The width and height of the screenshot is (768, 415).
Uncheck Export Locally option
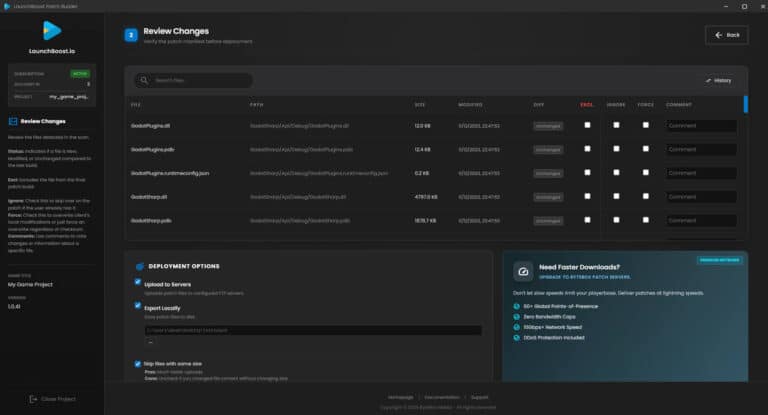138,306
